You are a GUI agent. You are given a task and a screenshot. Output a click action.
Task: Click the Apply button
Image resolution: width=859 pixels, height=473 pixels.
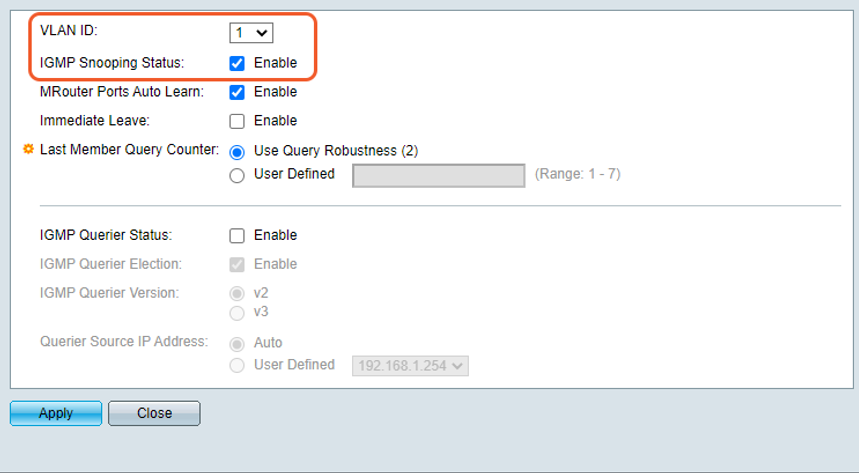tap(56, 413)
